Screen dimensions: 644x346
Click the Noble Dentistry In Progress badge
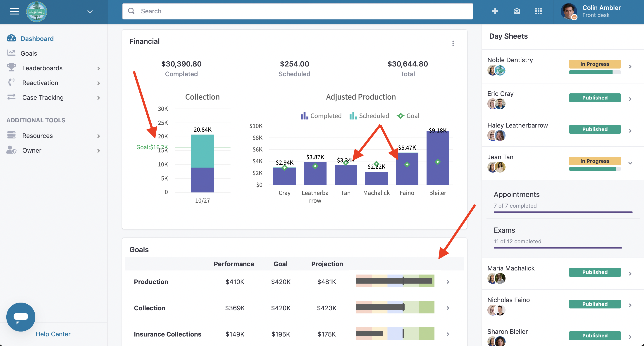coord(595,64)
